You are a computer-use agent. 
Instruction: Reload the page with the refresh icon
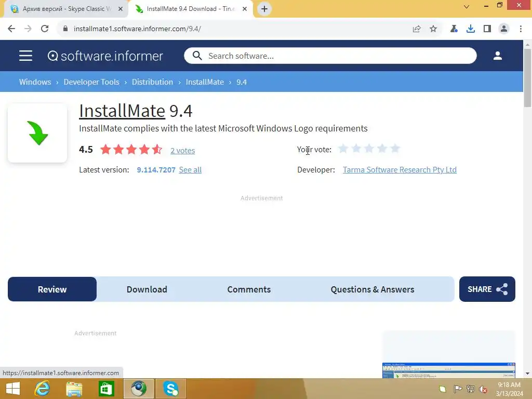(x=45, y=29)
